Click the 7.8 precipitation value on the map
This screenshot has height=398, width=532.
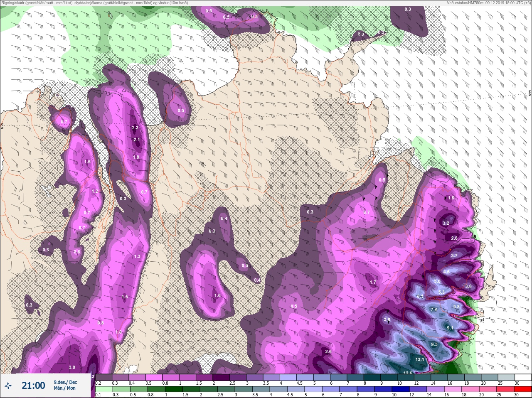tap(434, 310)
